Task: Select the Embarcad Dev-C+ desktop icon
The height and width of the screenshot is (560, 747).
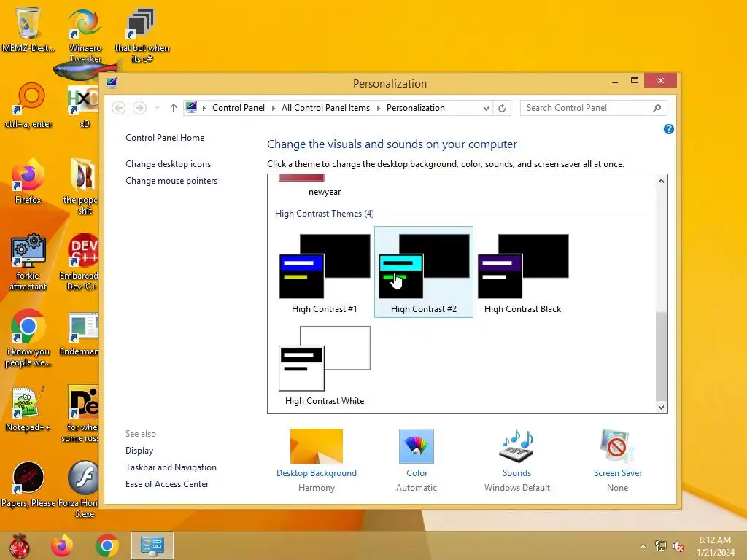Action: (x=80, y=262)
